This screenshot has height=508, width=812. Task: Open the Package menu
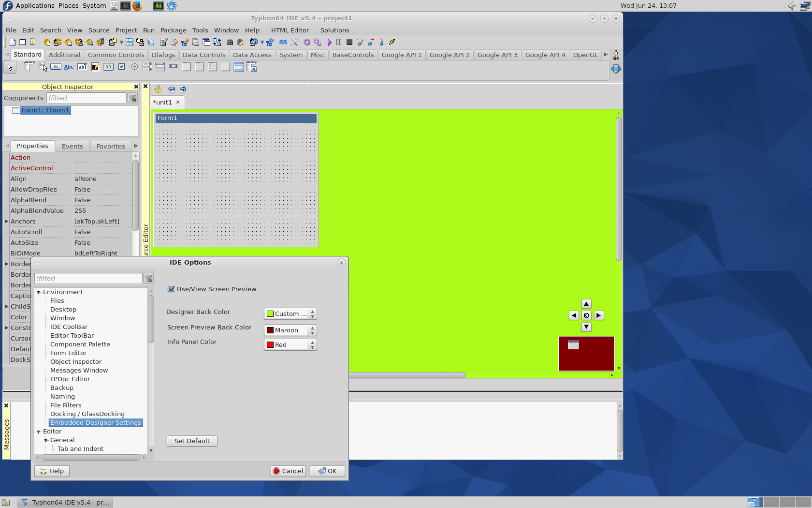tap(174, 30)
